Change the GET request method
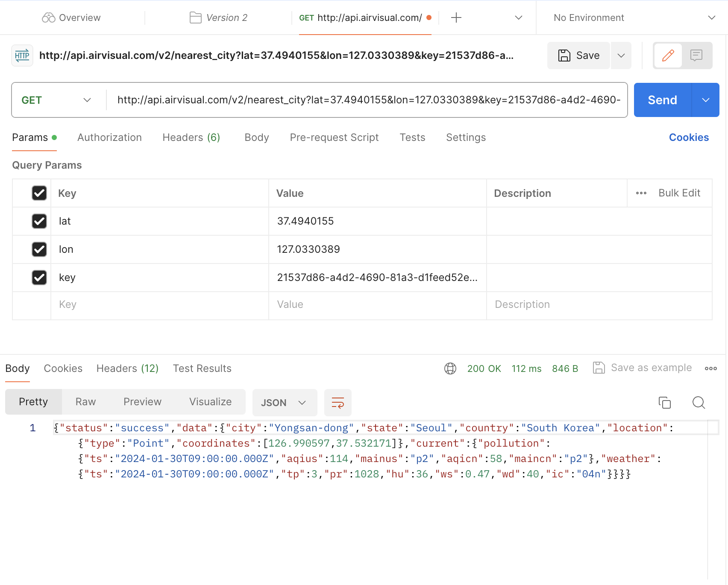The height and width of the screenshot is (585, 728). click(x=57, y=100)
